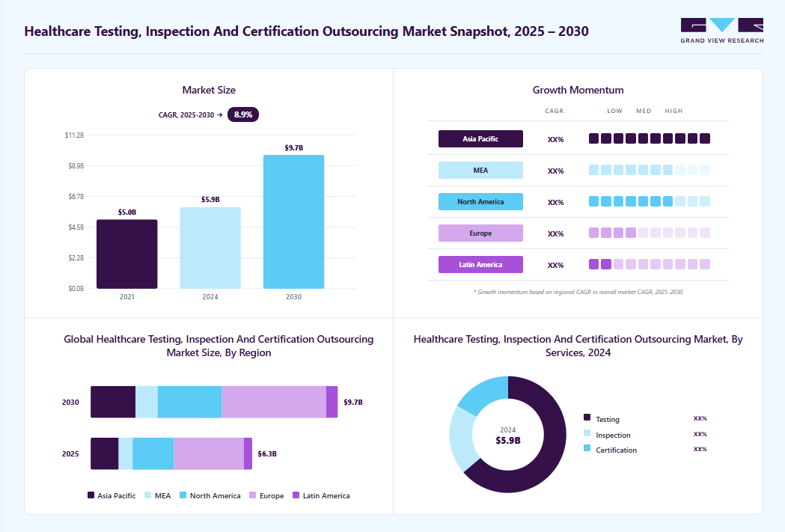Click the $5.9B center value in donut

click(508, 441)
